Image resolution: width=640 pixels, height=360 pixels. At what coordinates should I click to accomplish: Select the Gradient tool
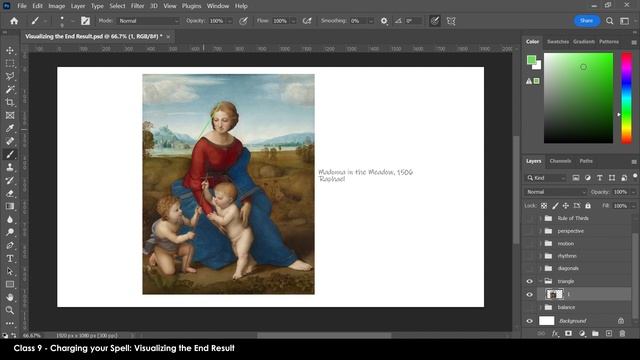tap(10, 207)
